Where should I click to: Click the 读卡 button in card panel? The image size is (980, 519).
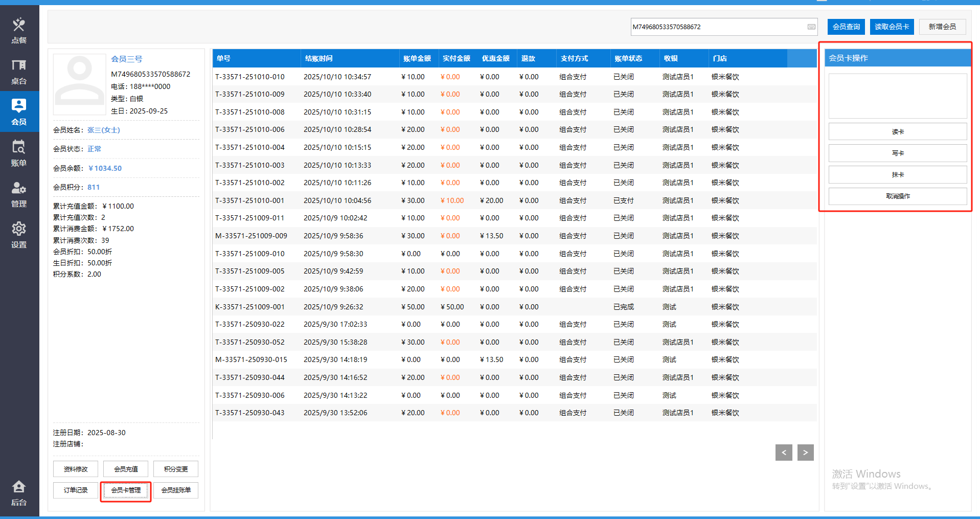click(897, 131)
